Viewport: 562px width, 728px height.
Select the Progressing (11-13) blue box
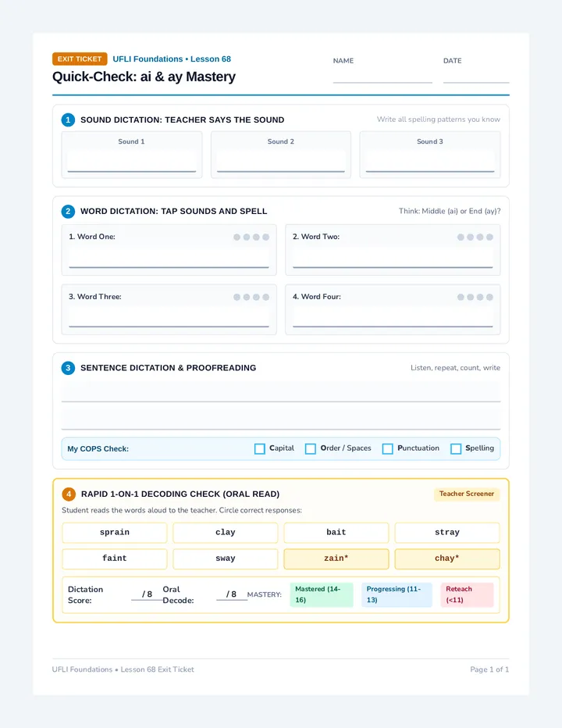click(x=397, y=594)
